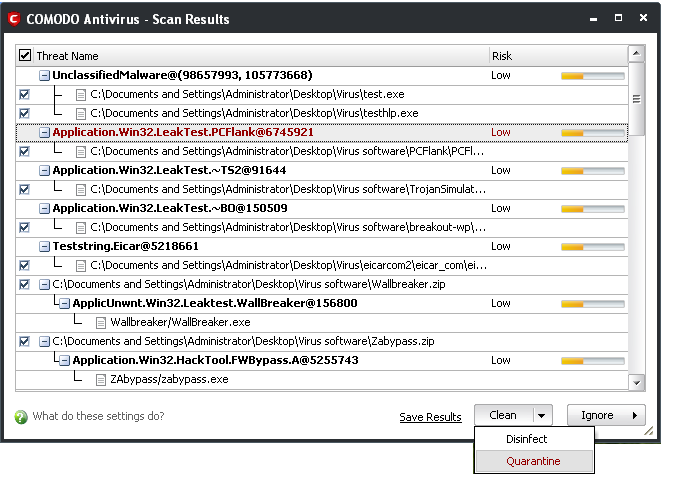The height and width of the screenshot is (477, 680).
Task: Click the scrollbar up arrow
Action: click(636, 54)
